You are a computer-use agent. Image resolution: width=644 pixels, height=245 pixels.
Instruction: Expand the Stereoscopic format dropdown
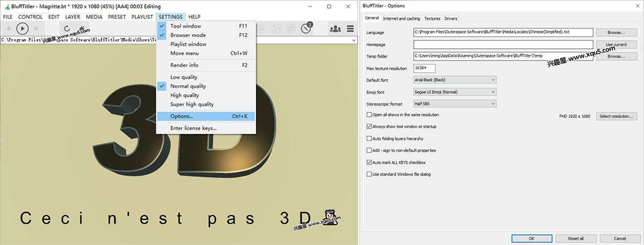pyautogui.click(x=455, y=103)
